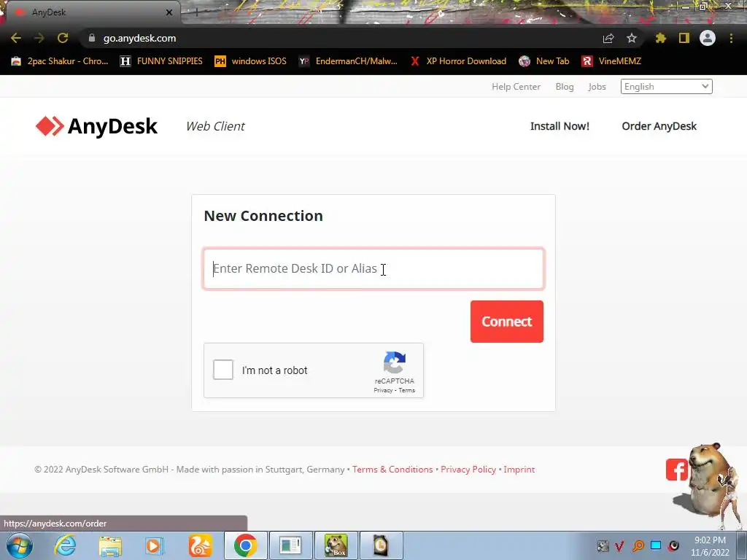Click the orange magnifier tray icon
Screen dimensions: 747x560
[x=638, y=545]
